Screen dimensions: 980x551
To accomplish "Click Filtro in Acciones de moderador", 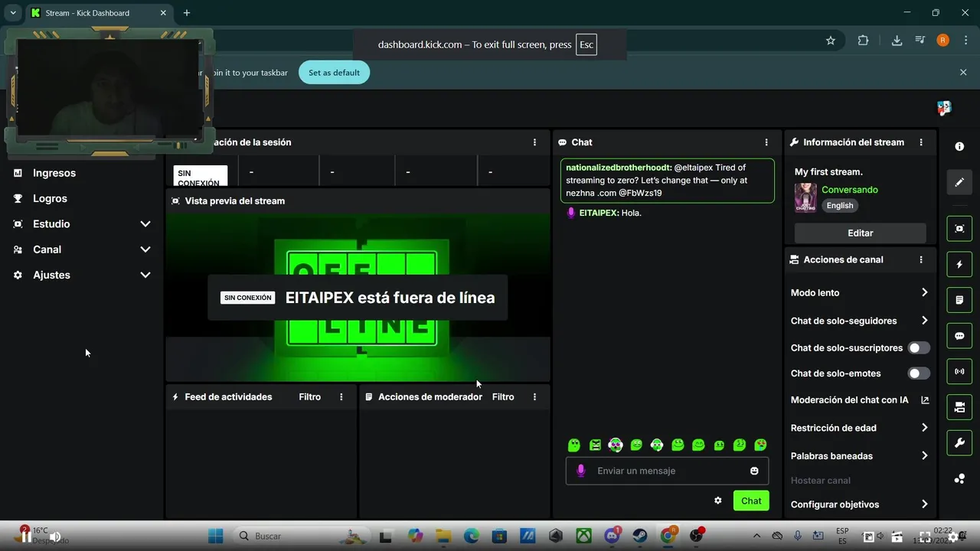I will pos(503,397).
